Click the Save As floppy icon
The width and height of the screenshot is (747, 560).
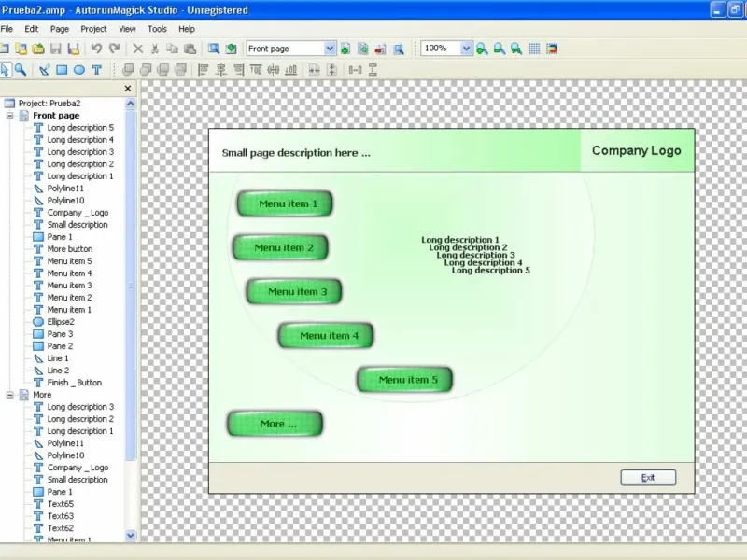[x=74, y=49]
